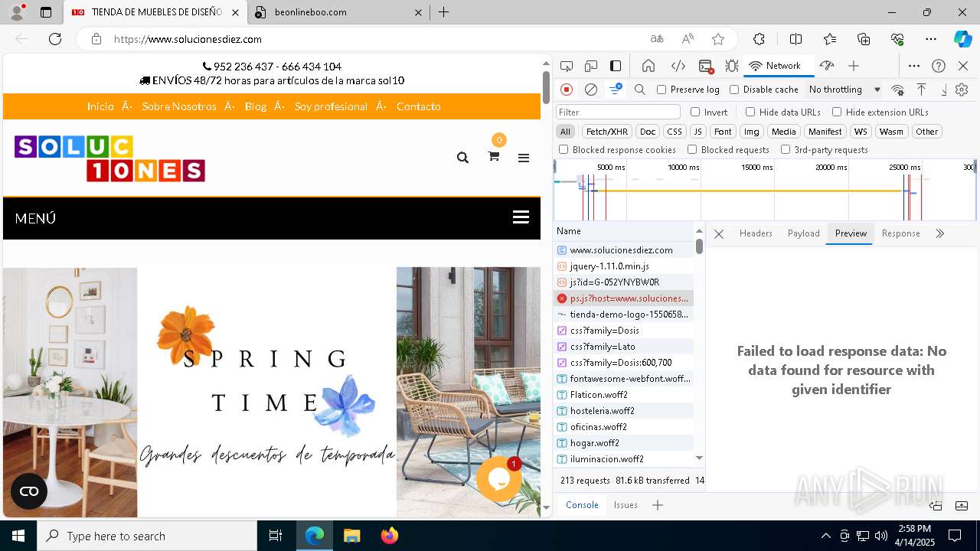Check the Invert filter checkbox
The height and width of the screenshot is (551, 980).
(695, 112)
